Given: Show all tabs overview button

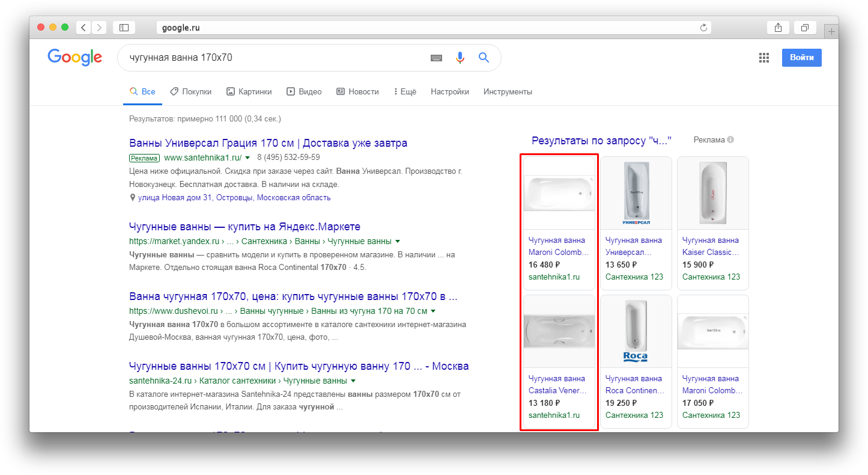Looking at the screenshot, I should click(804, 27).
